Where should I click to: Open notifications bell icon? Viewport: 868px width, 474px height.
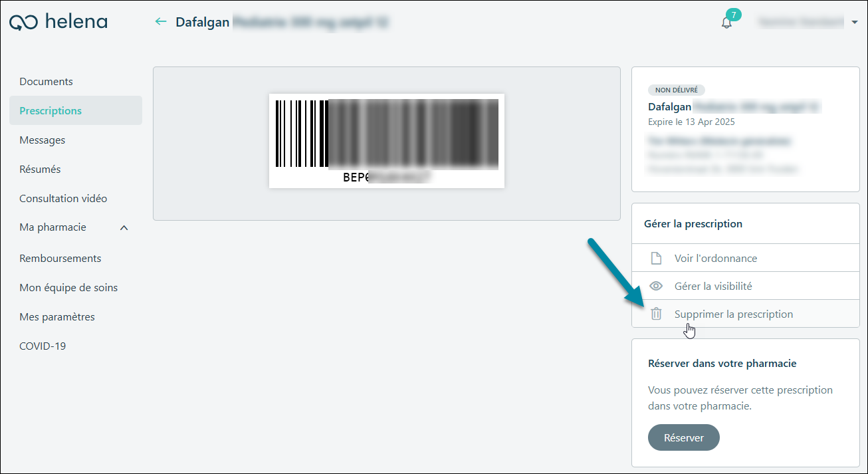point(726,23)
